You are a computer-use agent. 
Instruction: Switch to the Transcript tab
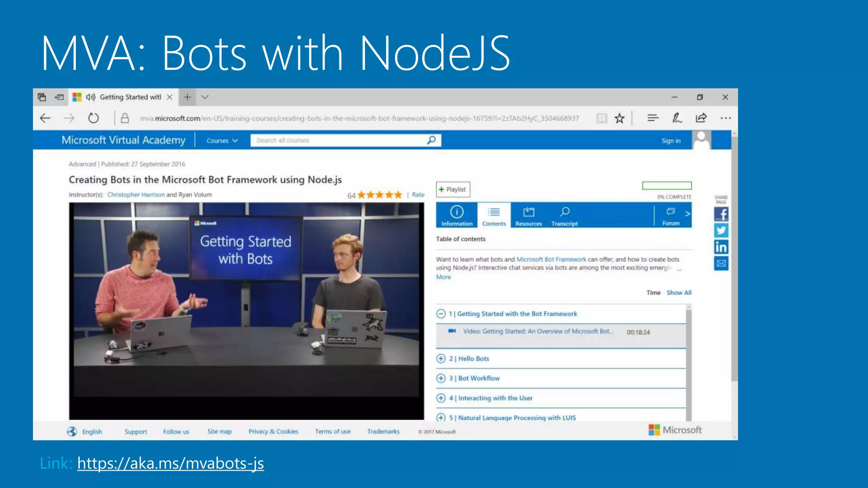tap(564, 215)
